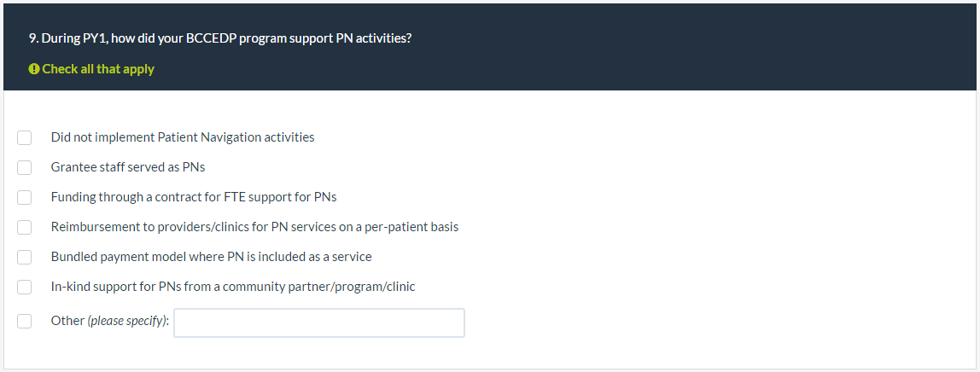Enable 'Funding through a contract for FTE' checkbox
The height and width of the screenshot is (372, 980).
click(25, 197)
